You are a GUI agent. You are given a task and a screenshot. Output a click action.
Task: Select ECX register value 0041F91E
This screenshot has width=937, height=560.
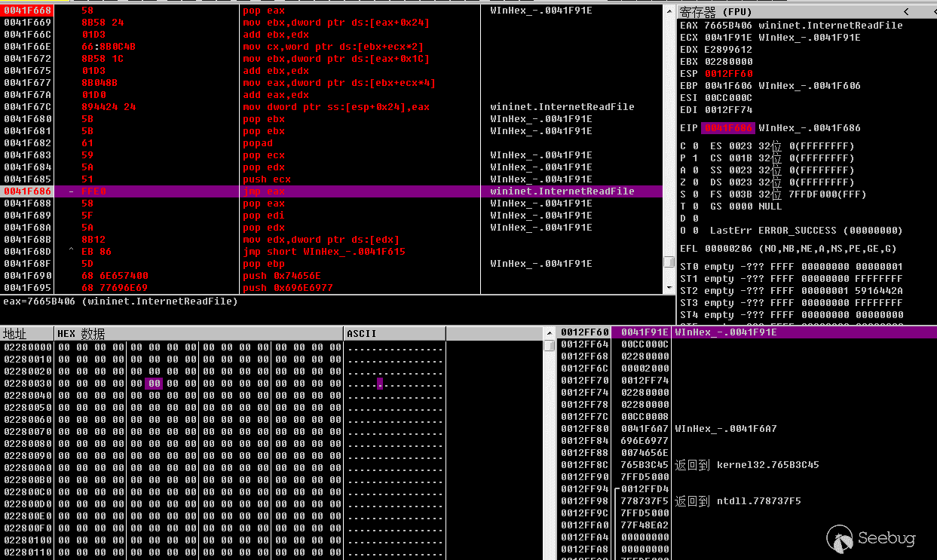pyautogui.click(x=728, y=38)
